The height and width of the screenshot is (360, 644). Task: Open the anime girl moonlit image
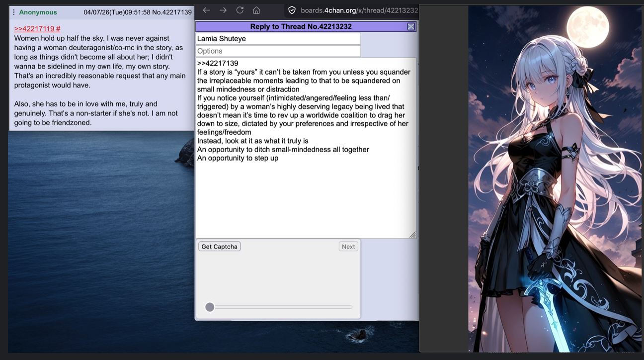click(x=555, y=179)
